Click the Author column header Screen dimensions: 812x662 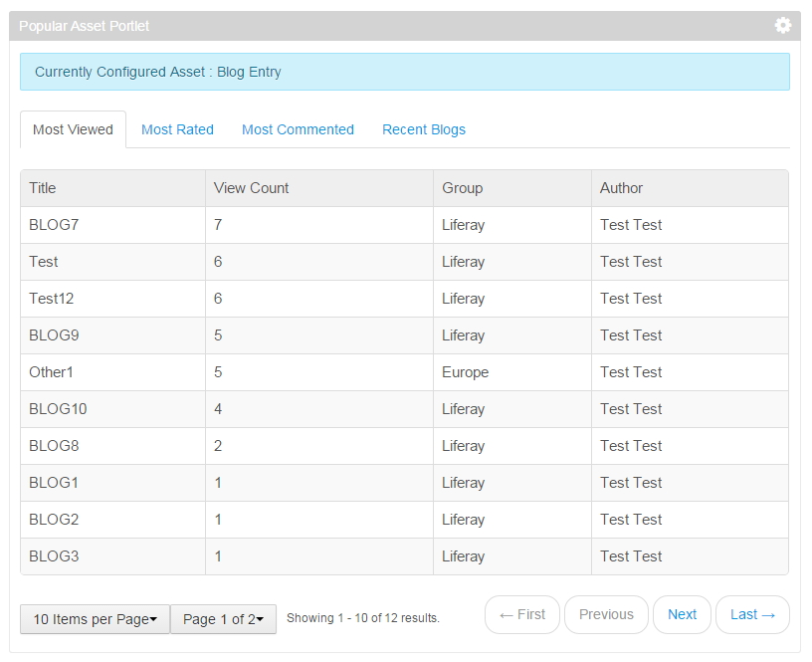coord(621,188)
